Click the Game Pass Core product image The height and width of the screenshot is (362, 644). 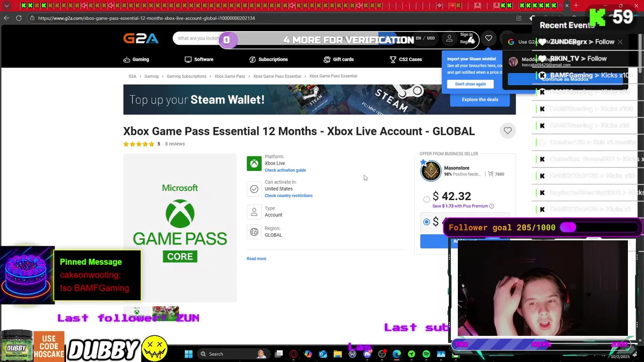pyautogui.click(x=180, y=228)
